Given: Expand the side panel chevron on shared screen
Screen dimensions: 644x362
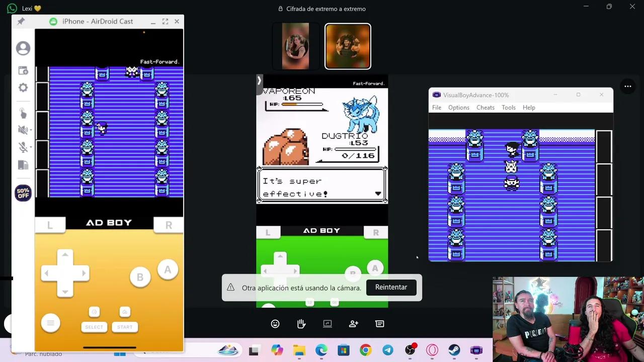Looking at the screenshot, I should [x=259, y=80].
